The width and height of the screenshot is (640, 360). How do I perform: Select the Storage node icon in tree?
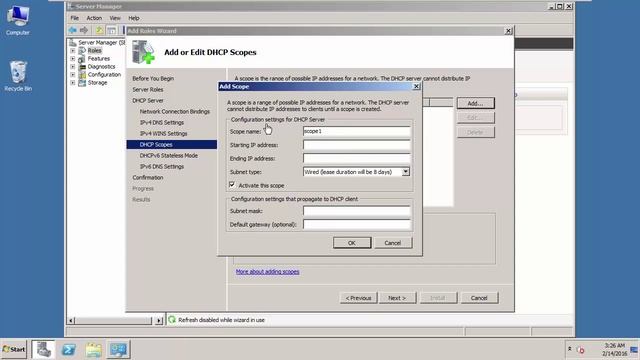(82, 83)
